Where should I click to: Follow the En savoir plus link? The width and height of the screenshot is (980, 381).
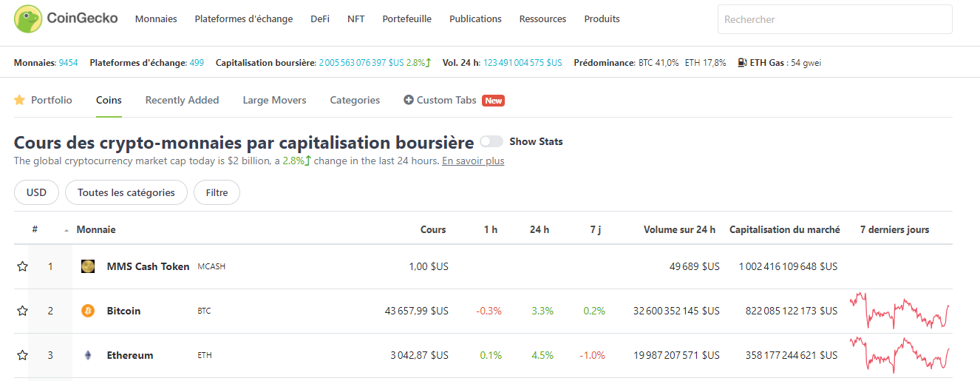(473, 161)
